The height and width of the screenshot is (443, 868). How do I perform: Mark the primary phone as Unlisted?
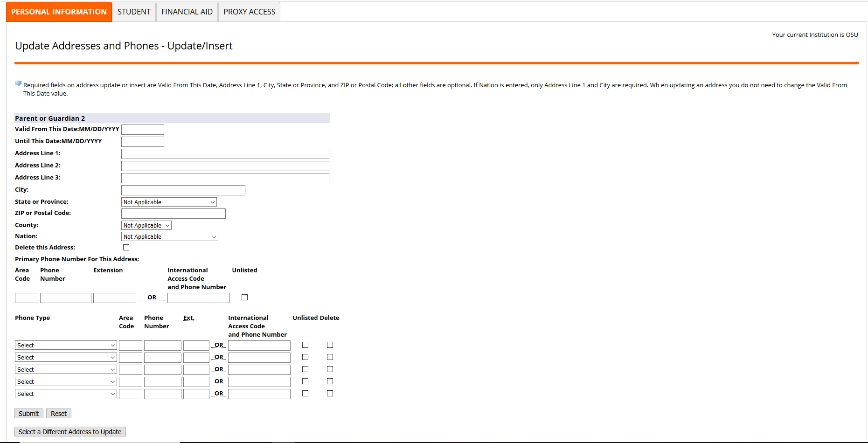(x=244, y=297)
